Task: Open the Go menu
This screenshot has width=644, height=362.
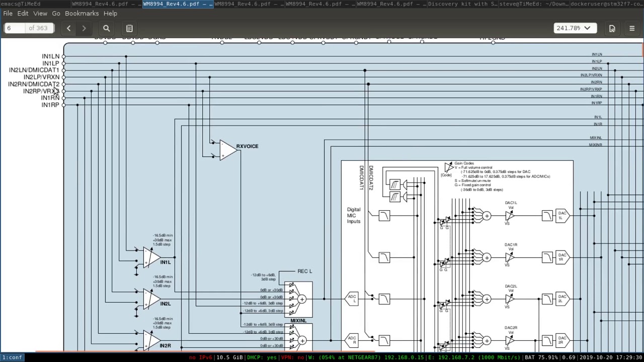Action: click(x=56, y=13)
